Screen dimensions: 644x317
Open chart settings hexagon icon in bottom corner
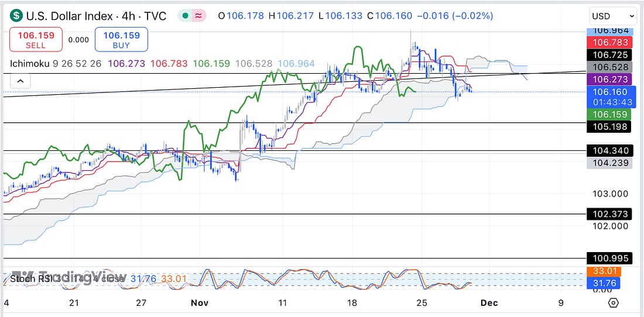(613, 303)
